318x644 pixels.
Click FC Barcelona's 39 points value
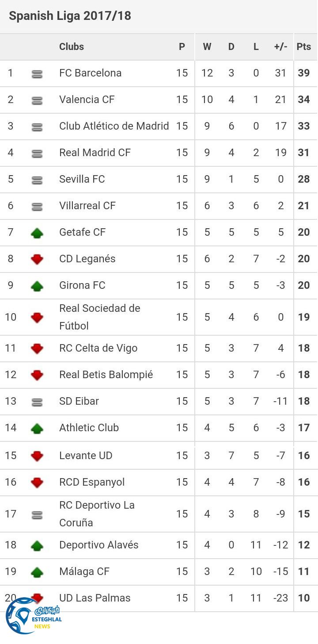pos(304,73)
